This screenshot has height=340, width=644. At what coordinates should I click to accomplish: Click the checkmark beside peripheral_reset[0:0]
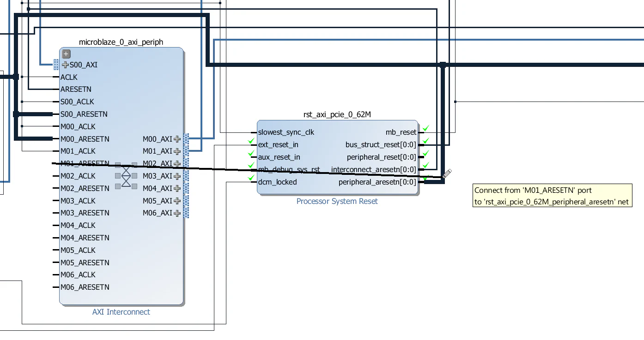pyautogui.click(x=425, y=153)
